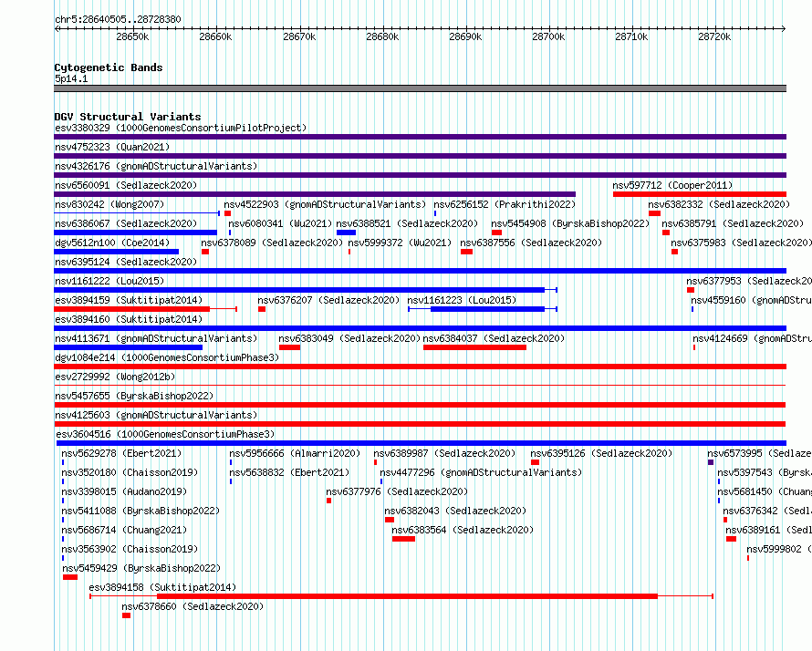This screenshot has width=812, height=651.
Task: Open nsv3398015 (Audano2019) variant
Action: (124, 491)
